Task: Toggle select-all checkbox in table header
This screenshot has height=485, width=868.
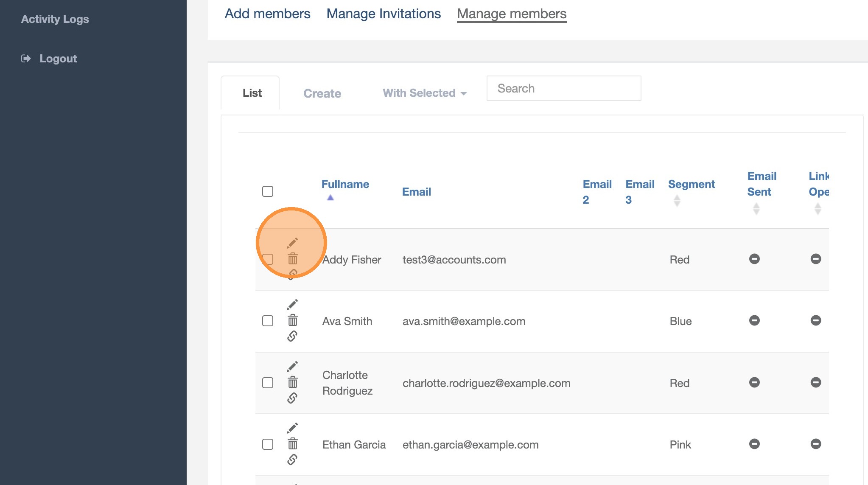Action: point(268,191)
